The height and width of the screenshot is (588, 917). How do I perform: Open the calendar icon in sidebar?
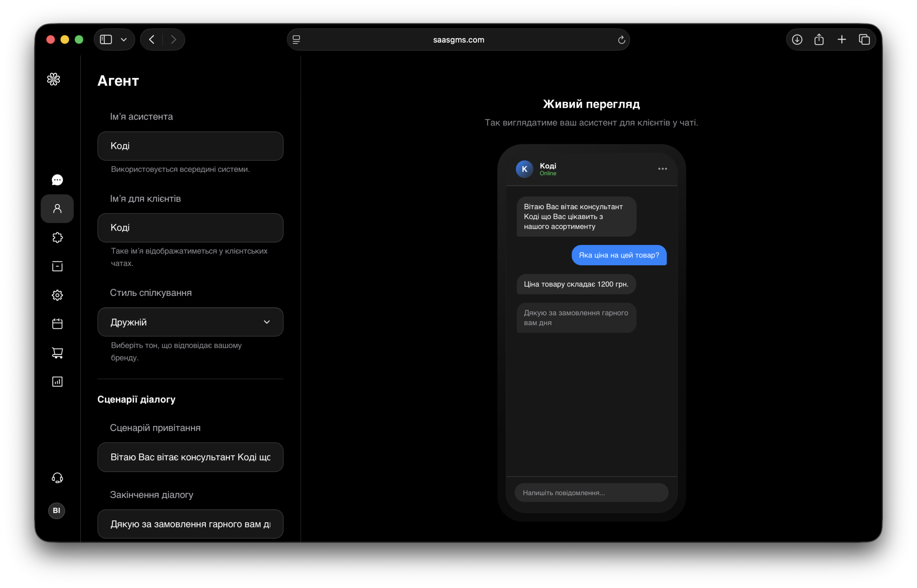click(57, 324)
